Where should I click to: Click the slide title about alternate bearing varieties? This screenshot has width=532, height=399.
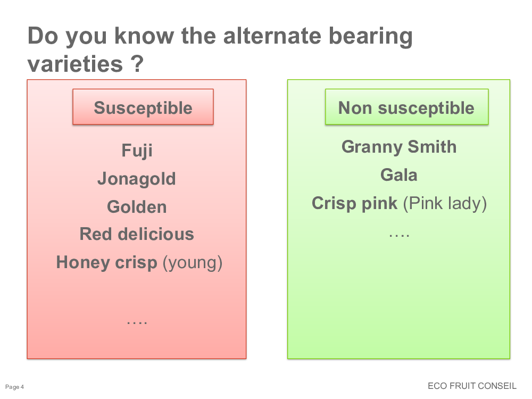(220, 49)
